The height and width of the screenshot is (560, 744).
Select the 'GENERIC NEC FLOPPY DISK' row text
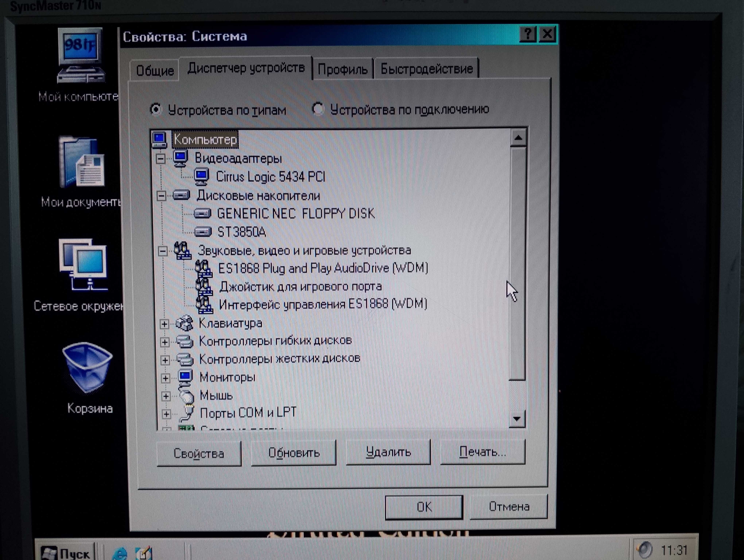tap(296, 213)
